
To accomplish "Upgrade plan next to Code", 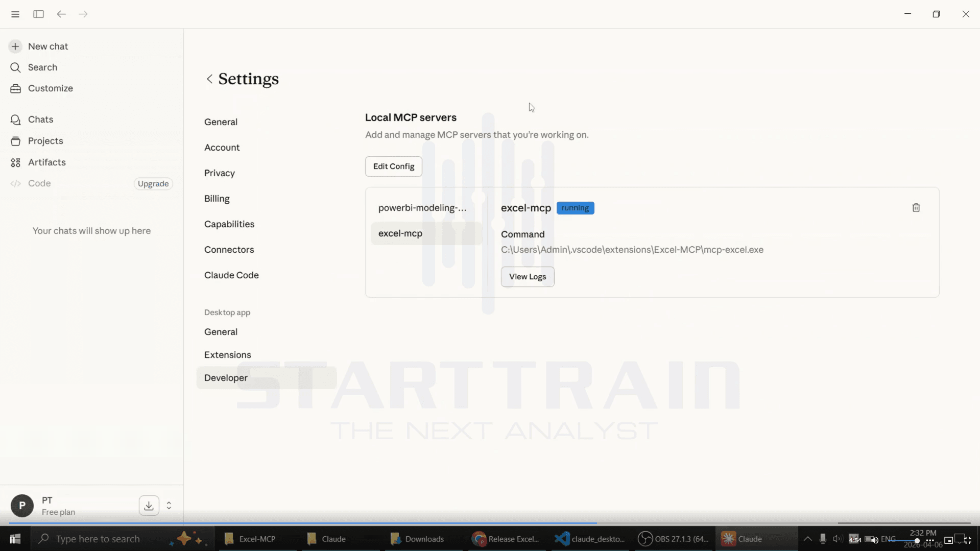I will [x=153, y=184].
